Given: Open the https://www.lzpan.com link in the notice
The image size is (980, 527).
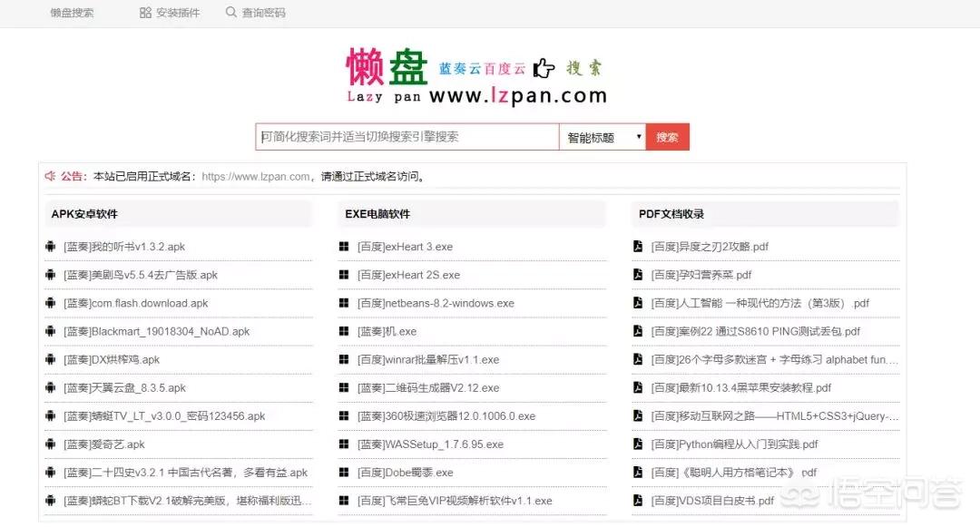Looking at the screenshot, I should pyautogui.click(x=256, y=177).
